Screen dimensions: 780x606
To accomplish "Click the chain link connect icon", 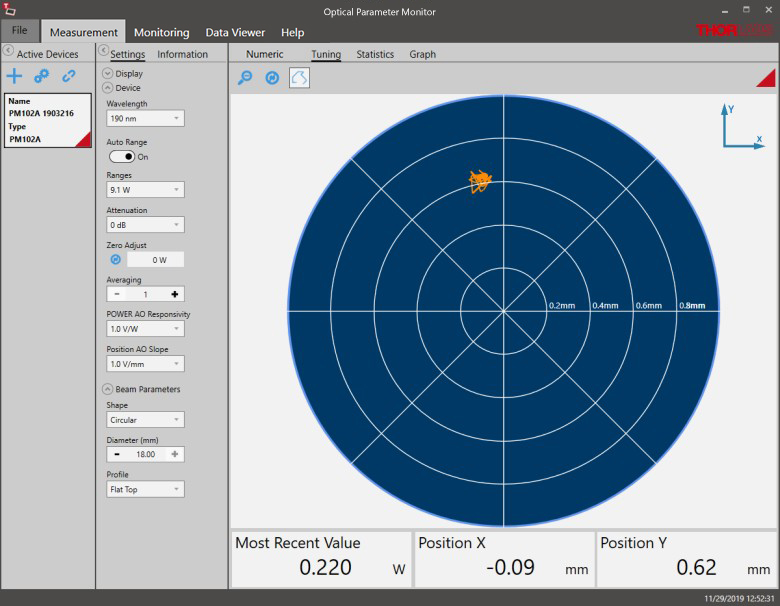I will point(69,76).
